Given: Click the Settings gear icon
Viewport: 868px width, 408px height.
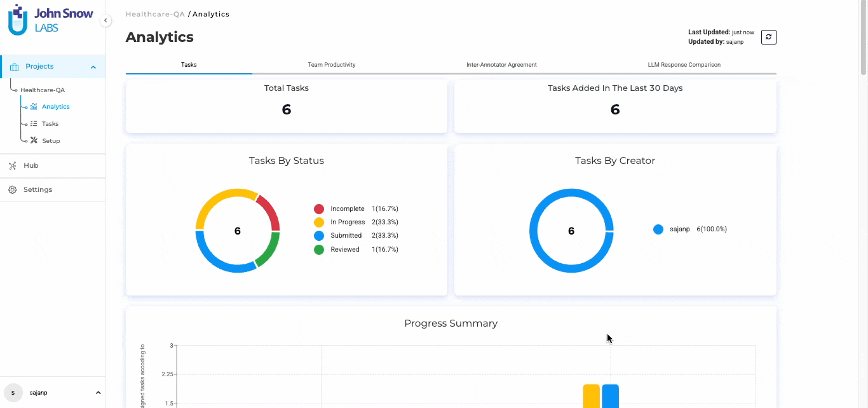Looking at the screenshot, I should [12, 190].
